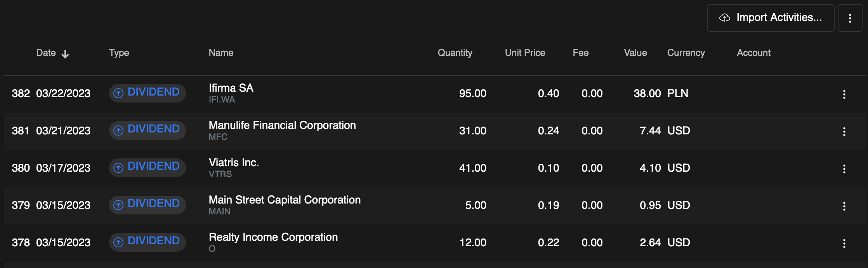This screenshot has height=268, width=868.
Task: Open the vertical dots menu beside Import Activities
Action: pos(850,18)
